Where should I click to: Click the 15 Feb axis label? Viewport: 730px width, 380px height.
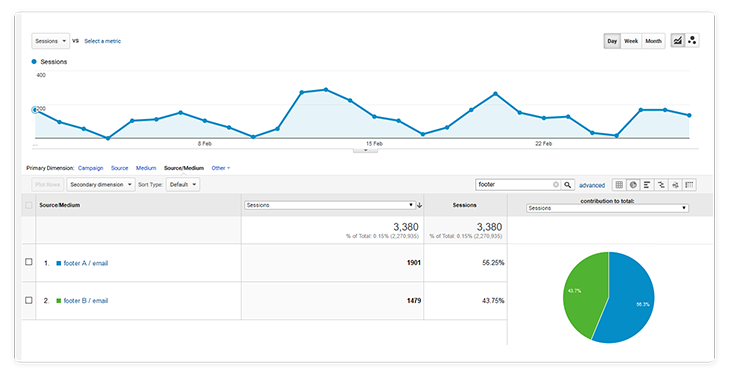pyautogui.click(x=374, y=143)
